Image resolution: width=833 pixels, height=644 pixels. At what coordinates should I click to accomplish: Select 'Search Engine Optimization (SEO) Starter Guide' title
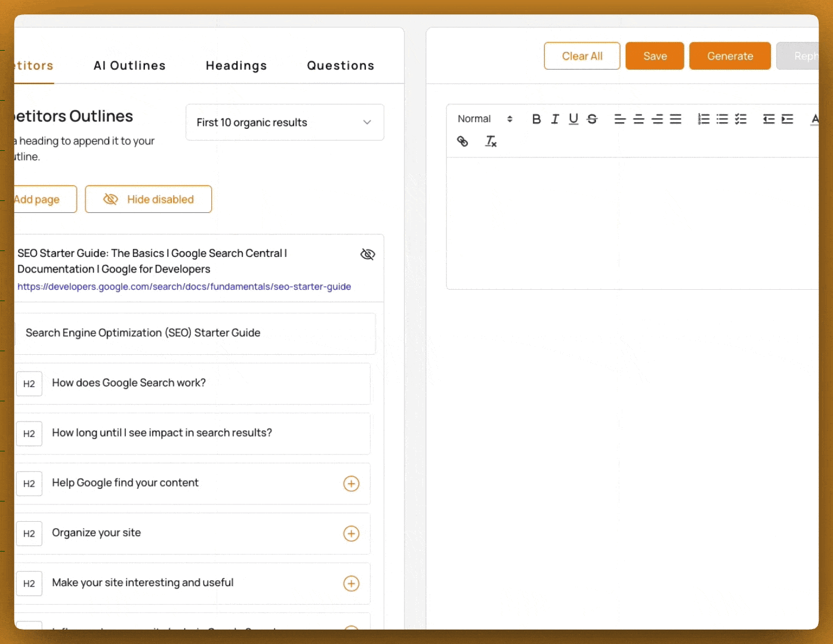195,333
